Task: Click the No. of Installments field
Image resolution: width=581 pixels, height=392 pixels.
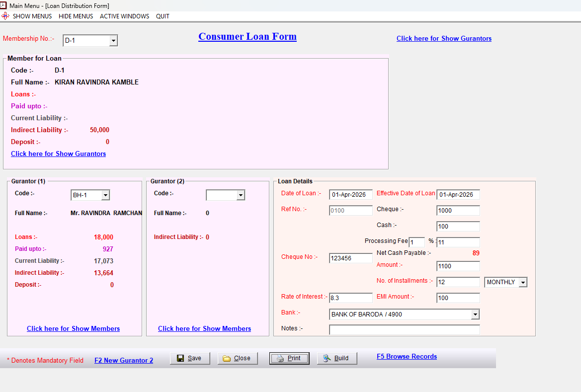Action: pyautogui.click(x=458, y=282)
